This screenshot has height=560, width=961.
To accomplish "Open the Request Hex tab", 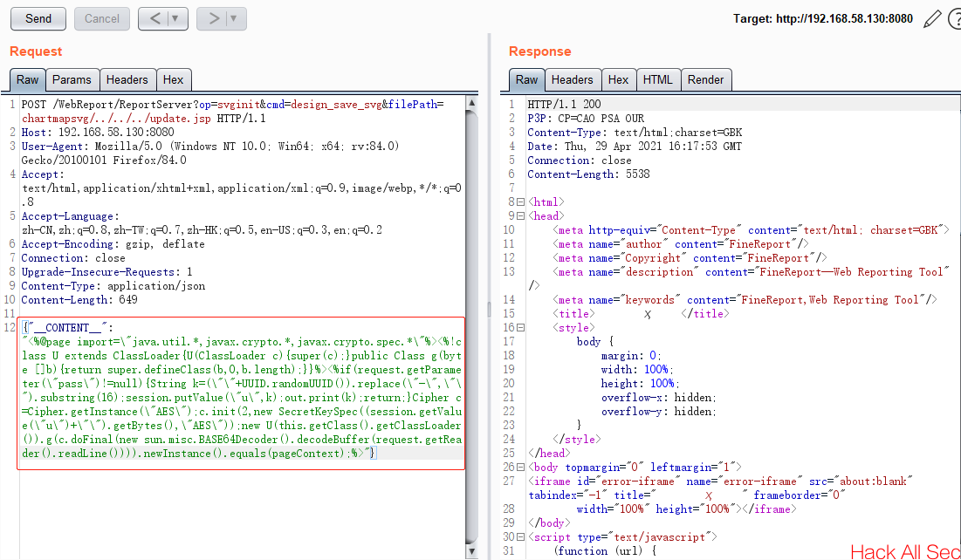I will tap(174, 79).
